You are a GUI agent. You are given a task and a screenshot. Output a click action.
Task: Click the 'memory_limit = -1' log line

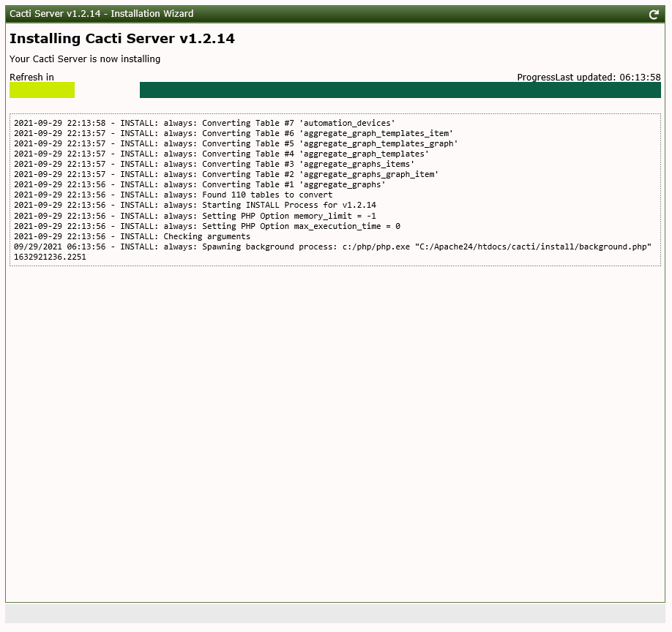(x=195, y=217)
